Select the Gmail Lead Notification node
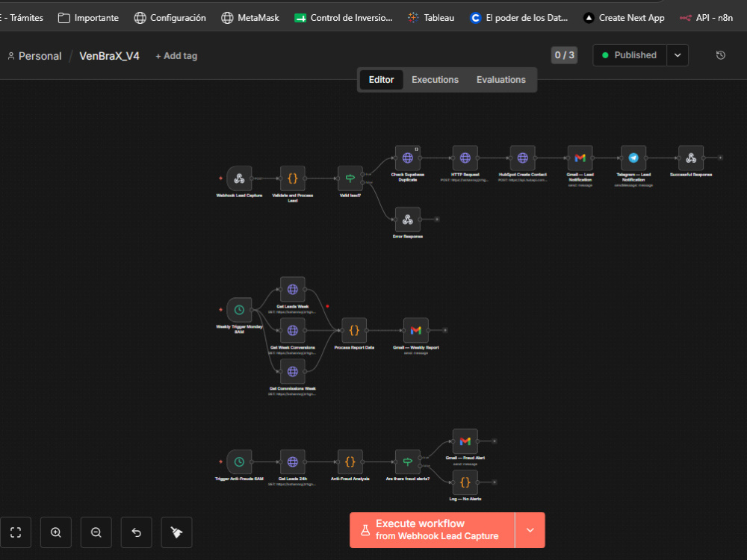 (x=580, y=158)
